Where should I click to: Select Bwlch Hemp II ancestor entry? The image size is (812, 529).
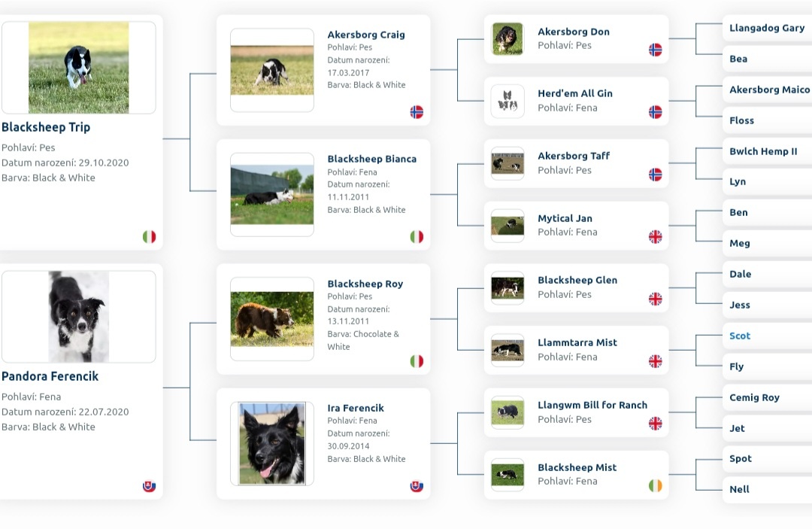(763, 151)
